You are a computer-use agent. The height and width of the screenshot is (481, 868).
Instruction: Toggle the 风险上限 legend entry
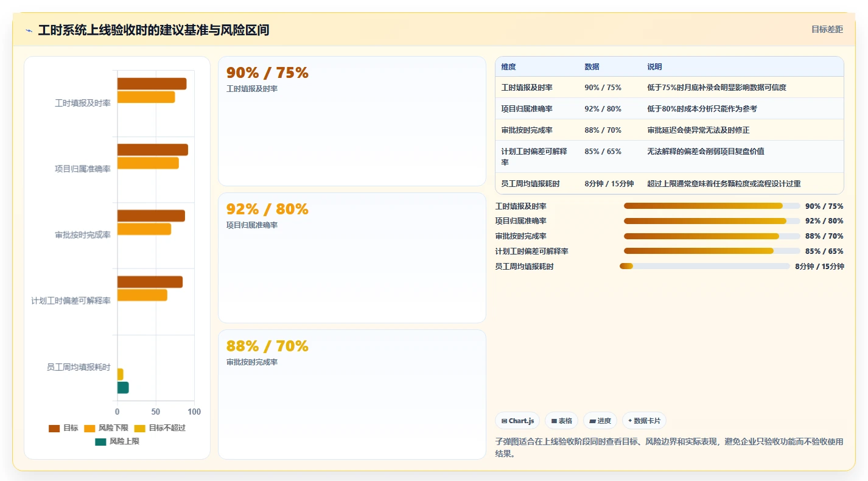[117, 441]
